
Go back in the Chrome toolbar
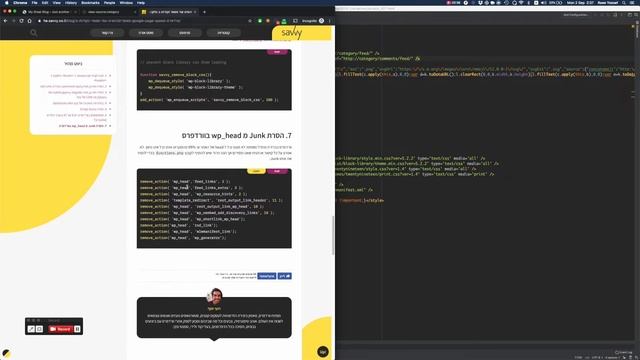click(x=6, y=21)
